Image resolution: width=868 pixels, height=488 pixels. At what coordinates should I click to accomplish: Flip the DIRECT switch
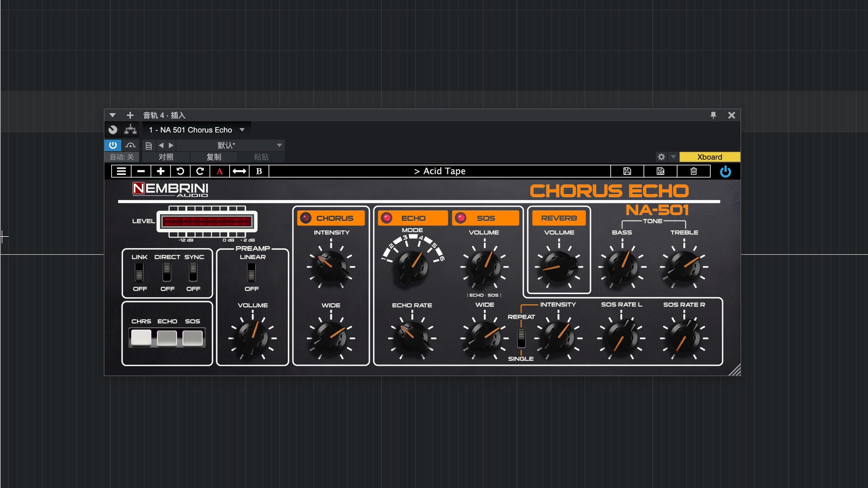(x=167, y=272)
